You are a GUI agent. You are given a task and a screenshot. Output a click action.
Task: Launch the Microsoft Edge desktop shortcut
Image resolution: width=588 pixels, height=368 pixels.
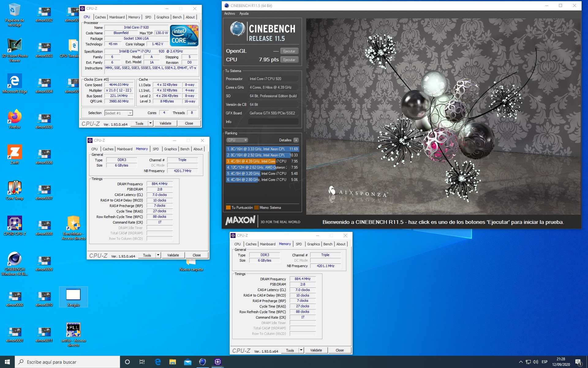click(x=14, y=84)
